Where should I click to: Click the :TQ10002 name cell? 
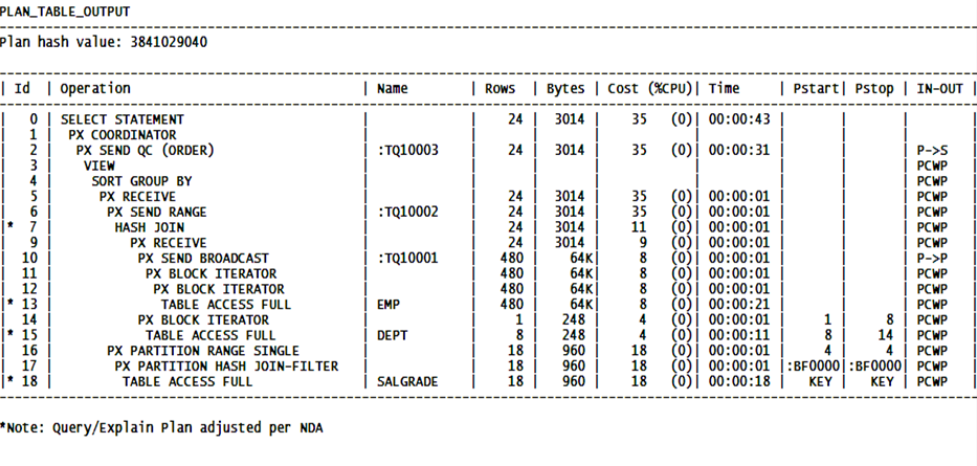(x=407, y=212)
